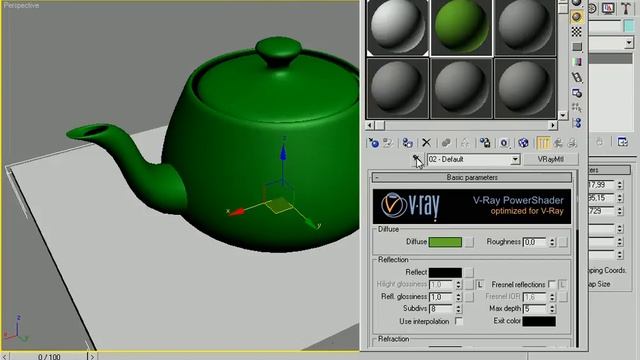This screenshot has height=360, width=640.
Task: Click next frame arrow on time slider
Action: (92, 356)
